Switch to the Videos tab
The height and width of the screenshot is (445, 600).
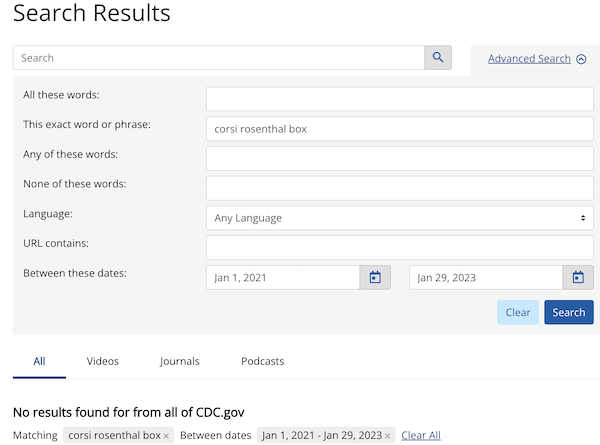[x=103, y=361]
